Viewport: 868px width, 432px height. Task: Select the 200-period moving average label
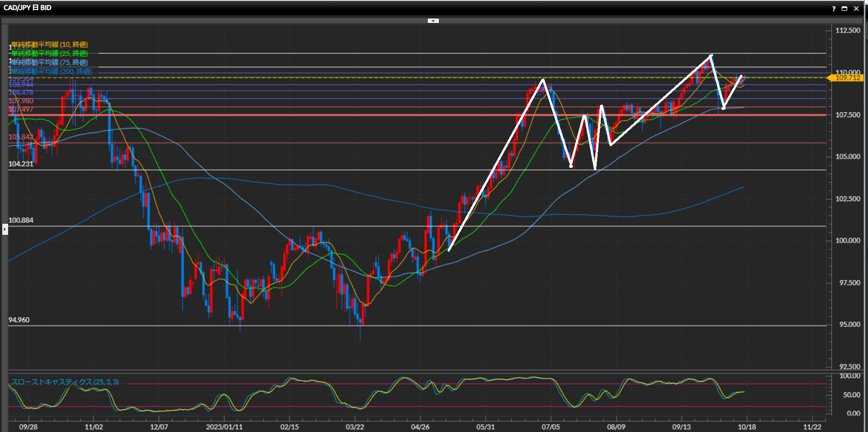click(x=51, y=72)
